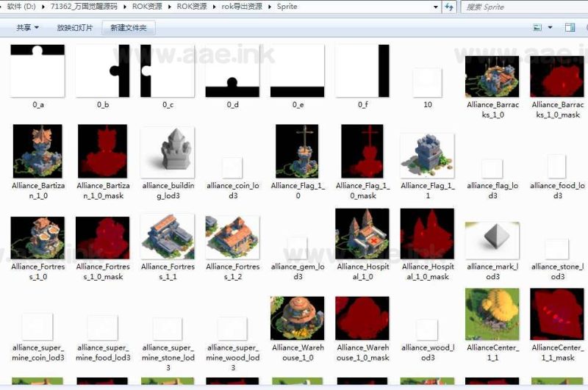Select Alliance_Fortress_1_2 image file

pyautogui.click(x=232, y=237)
